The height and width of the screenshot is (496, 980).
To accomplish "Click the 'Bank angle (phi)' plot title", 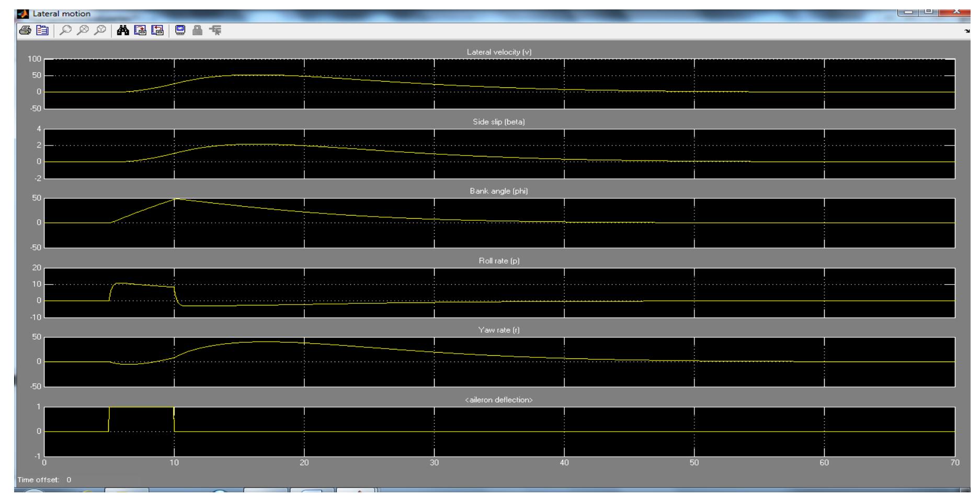I will (x=499, y=191).
